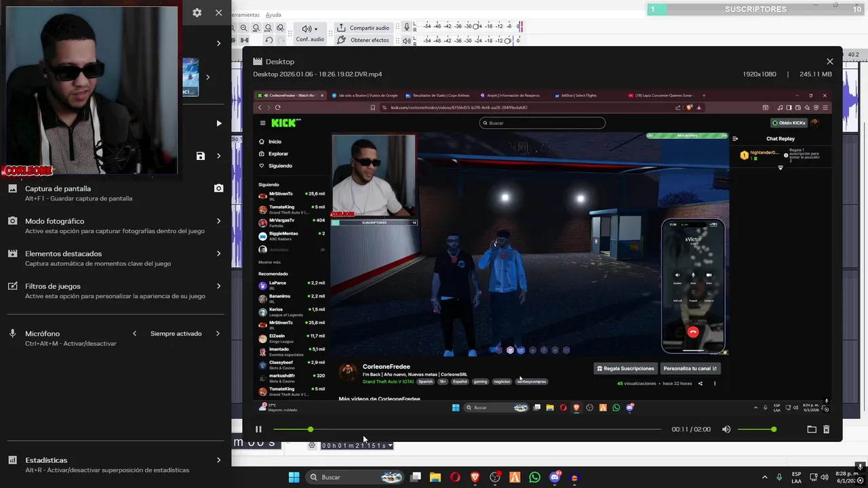Image resolution: width=868 pixels, height=488 pixels.
Task: Click the play triangle icon in the overlay panel
Action: click(218, 123)
